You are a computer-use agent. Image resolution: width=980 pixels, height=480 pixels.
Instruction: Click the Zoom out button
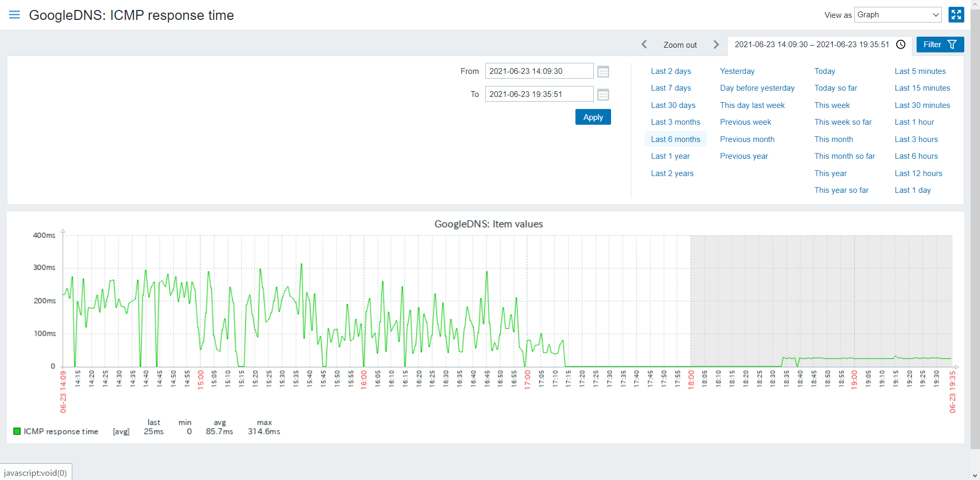(x=680, y=45)
